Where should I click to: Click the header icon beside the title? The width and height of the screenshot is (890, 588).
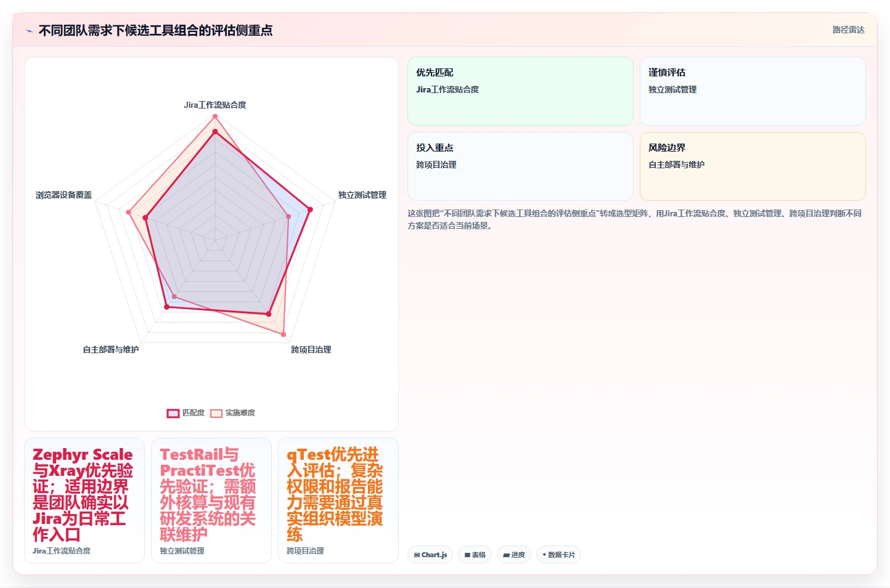29,31
